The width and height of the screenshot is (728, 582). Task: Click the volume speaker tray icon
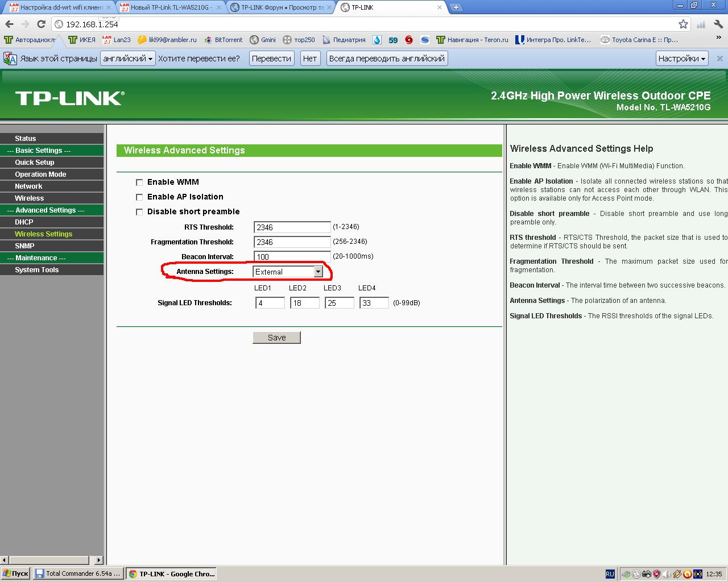click(x=667, y=574)
